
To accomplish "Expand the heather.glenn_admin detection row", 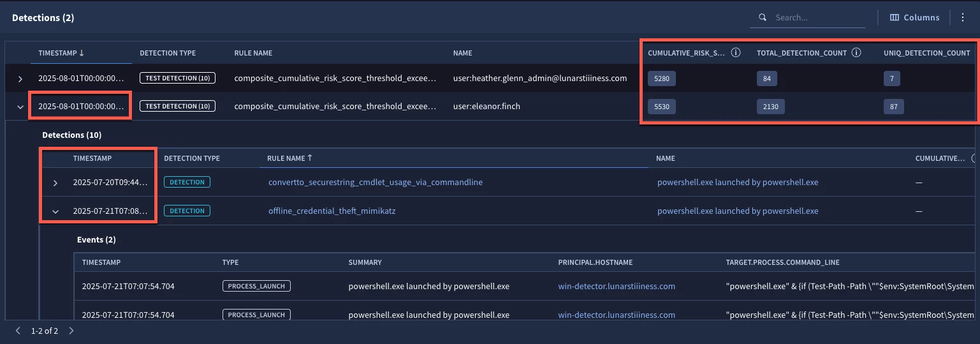I will (x=20, y=79).
